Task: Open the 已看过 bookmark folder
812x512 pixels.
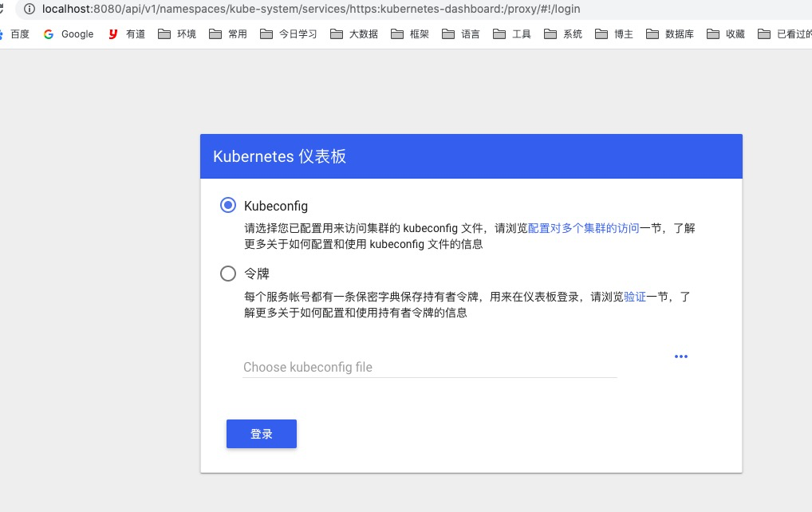Action: [x=785, y=34]
